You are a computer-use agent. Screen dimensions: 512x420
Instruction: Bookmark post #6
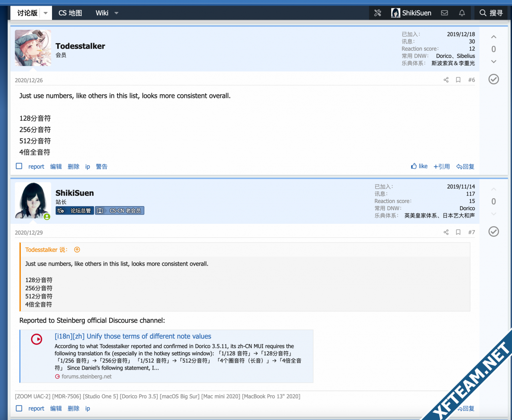[458, 80]
